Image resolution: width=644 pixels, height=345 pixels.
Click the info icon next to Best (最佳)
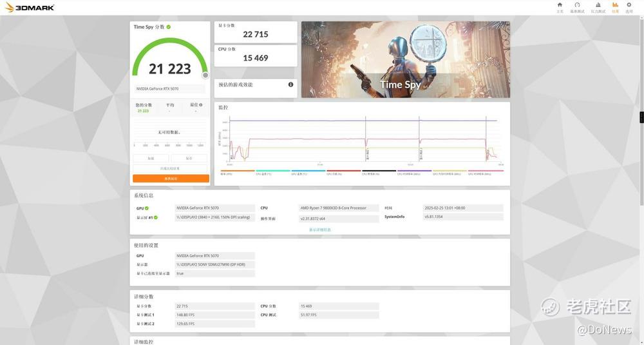coord(201,105)
